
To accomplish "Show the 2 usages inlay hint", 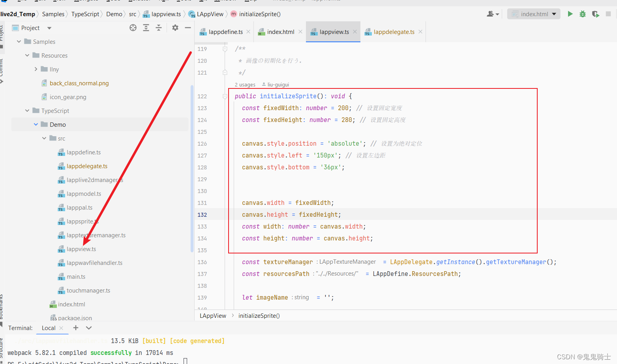I will pyautogui.click(x=245, y=84).
